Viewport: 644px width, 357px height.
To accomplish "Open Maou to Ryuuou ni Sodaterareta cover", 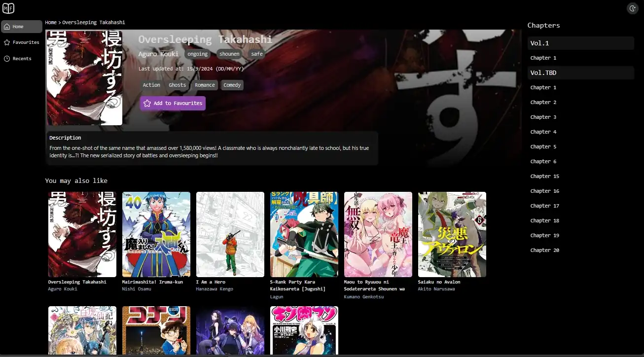I will [x=378, y=234].
